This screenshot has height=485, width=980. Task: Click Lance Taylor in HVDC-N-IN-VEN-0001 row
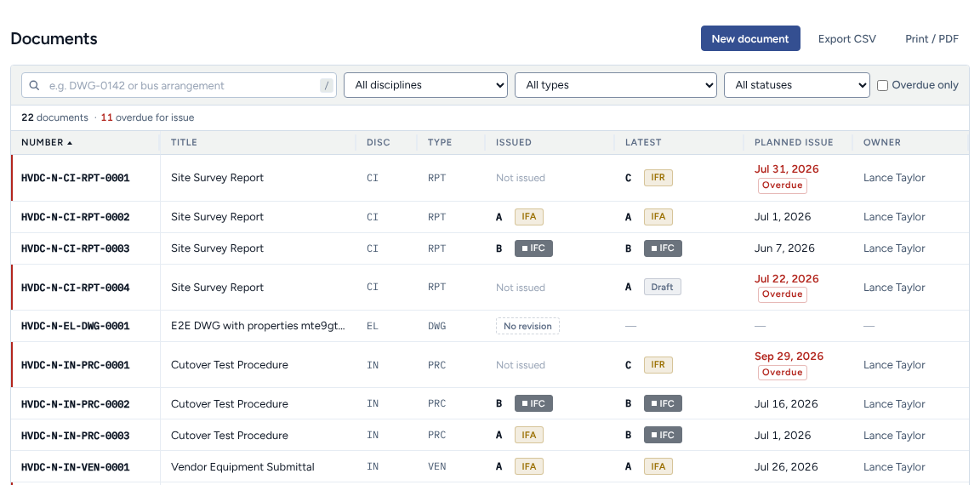click(894, 467)
